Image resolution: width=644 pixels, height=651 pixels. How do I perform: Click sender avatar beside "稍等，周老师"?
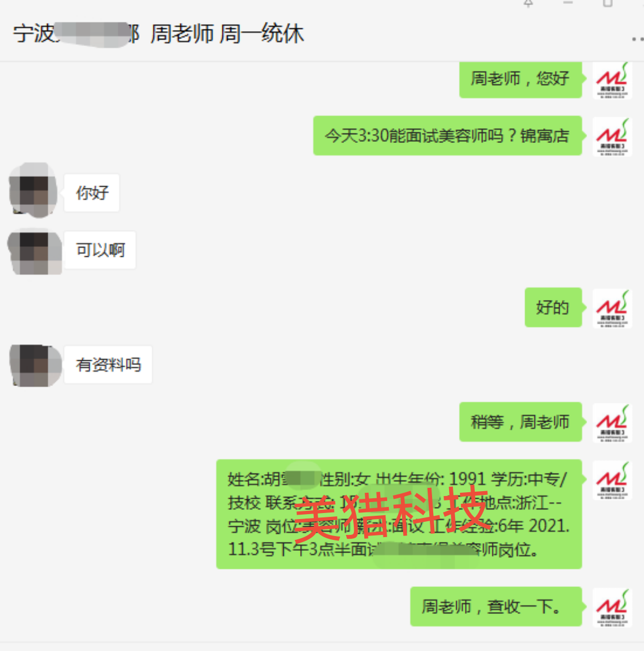click(x=612, y=423)
